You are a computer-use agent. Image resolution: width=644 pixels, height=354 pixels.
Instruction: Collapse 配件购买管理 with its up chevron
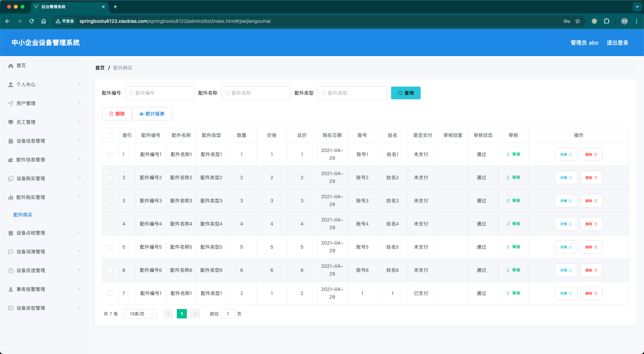(x=79, y=197)
